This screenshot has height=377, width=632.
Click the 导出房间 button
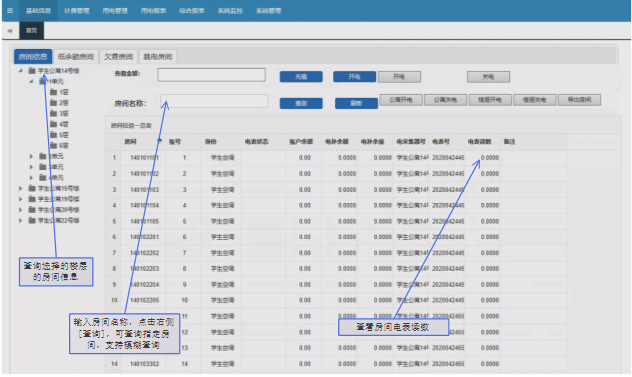tap(579, 100)
